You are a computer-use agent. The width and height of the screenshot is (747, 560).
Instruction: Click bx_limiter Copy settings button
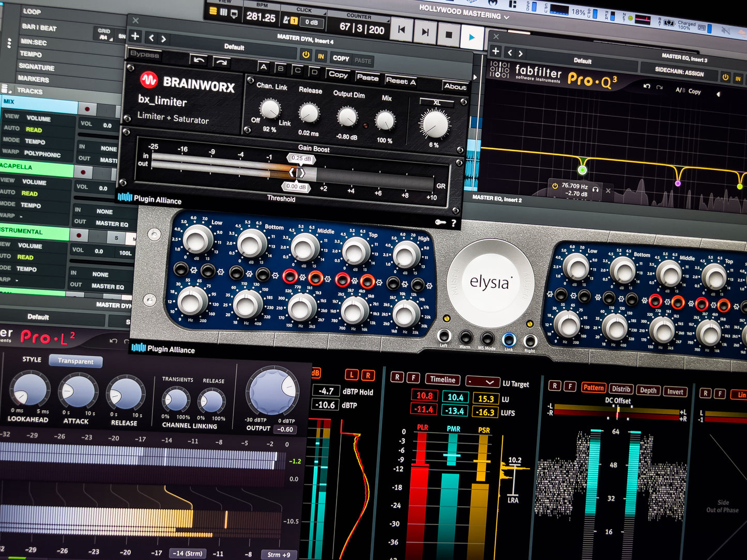click(x=338, y=74)
